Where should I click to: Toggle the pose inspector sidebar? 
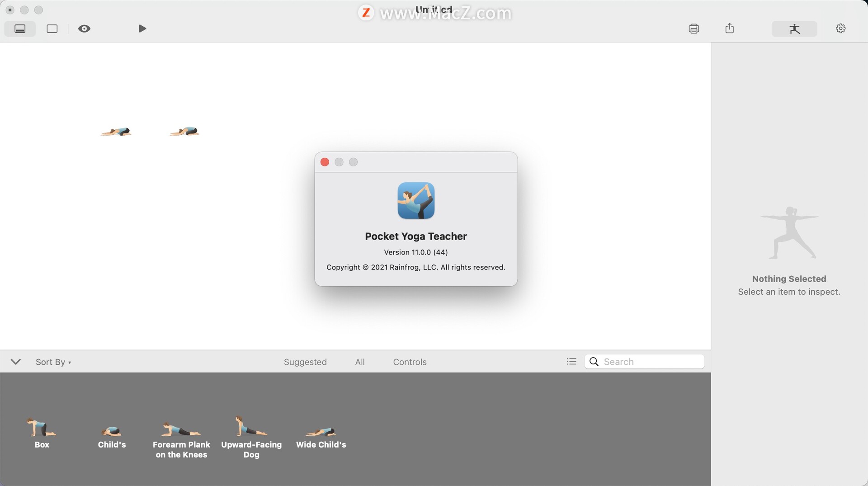point(794,28)
